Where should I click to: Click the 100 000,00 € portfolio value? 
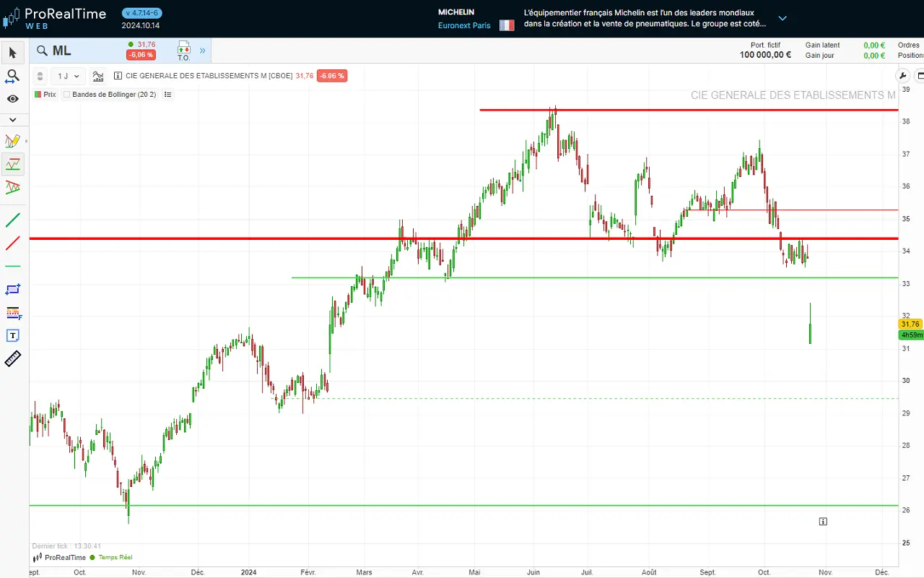(765, 55)
